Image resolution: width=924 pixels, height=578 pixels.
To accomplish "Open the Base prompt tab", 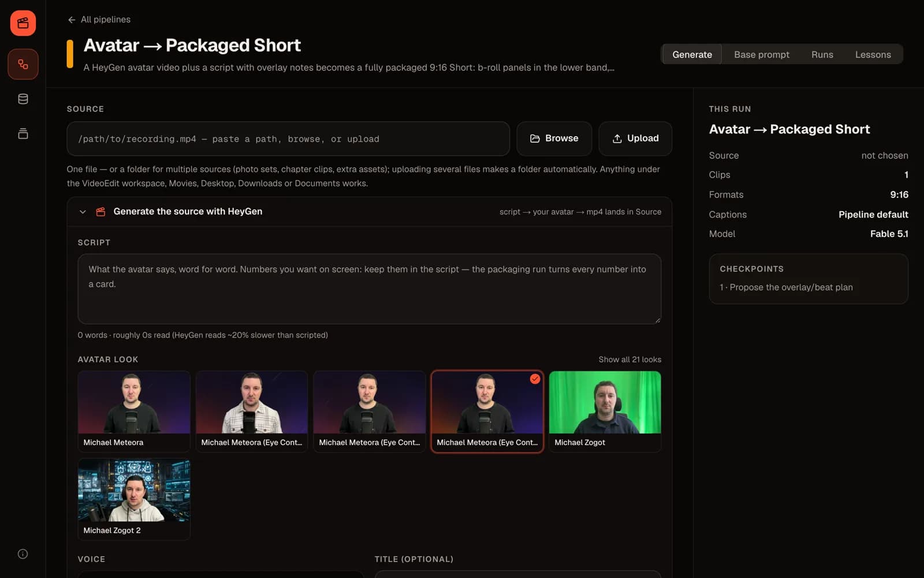I will point(761,54).
